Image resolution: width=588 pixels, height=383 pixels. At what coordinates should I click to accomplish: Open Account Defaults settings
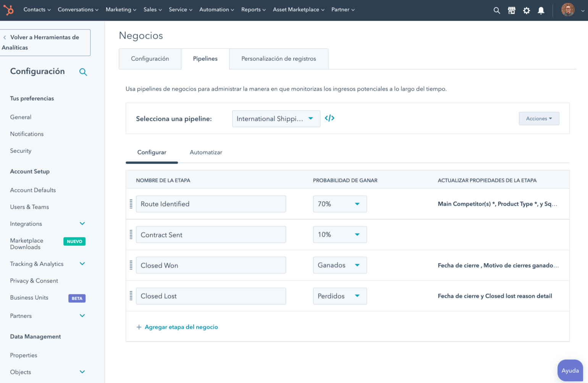(33, 190)
